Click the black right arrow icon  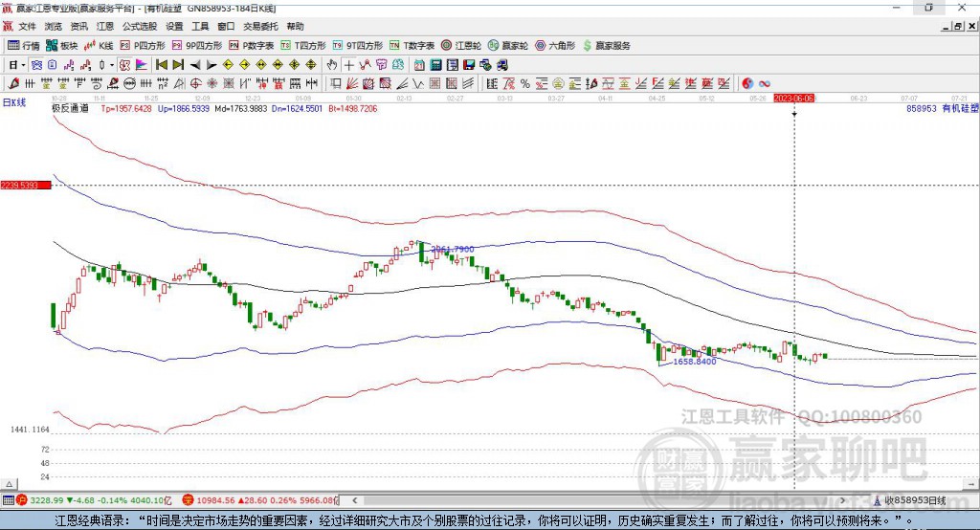coord(212,65)
